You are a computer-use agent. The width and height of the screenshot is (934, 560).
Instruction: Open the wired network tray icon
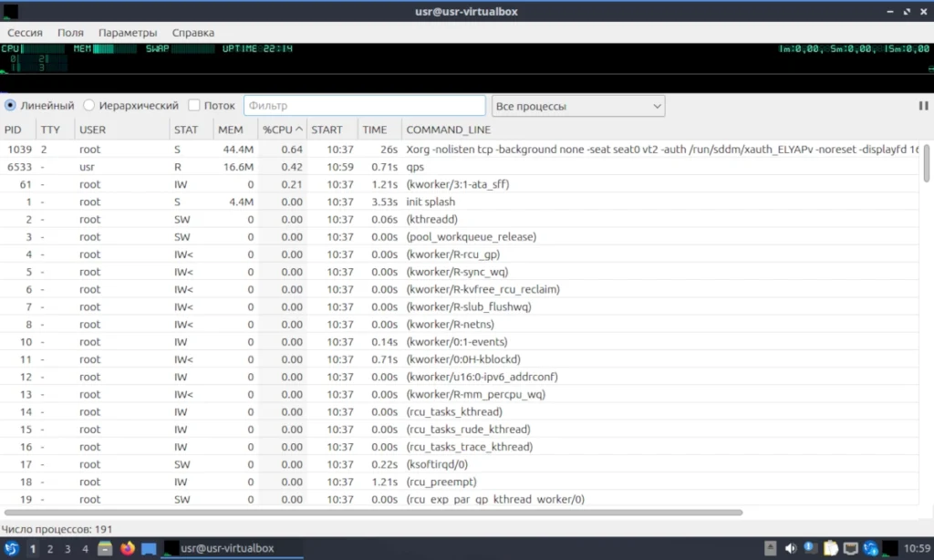(x=851, y=548)
